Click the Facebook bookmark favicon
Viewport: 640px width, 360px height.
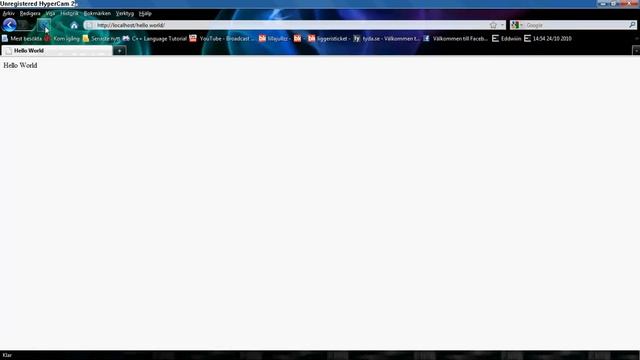point(426,38)
